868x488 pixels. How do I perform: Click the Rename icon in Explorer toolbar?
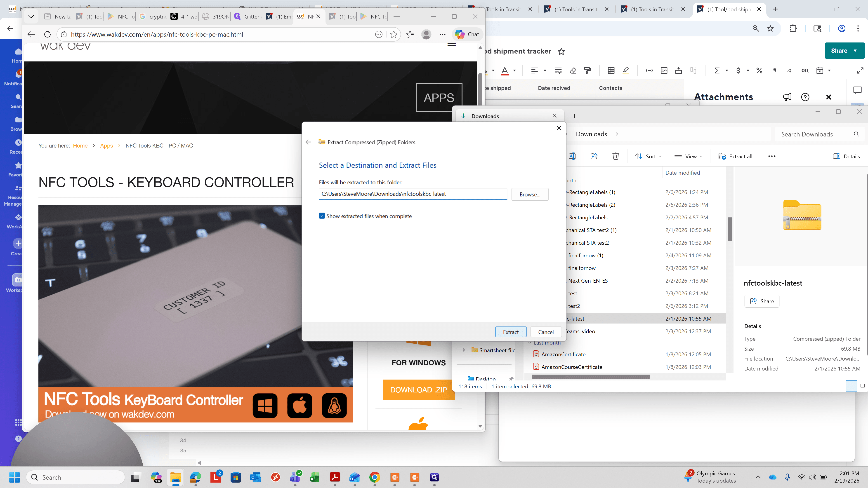572,156
